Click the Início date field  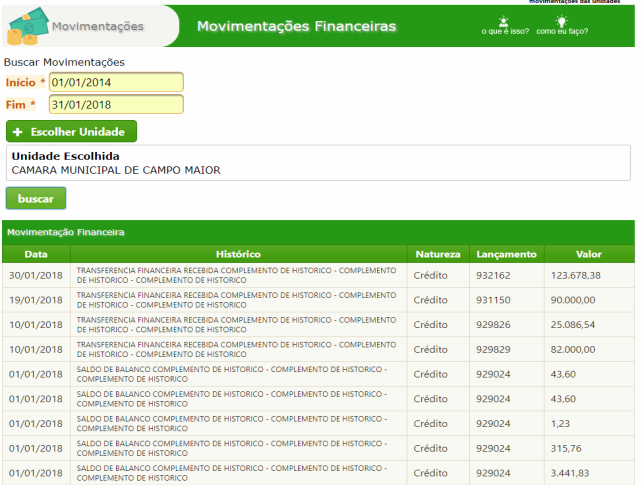click(x=116, y=82)
